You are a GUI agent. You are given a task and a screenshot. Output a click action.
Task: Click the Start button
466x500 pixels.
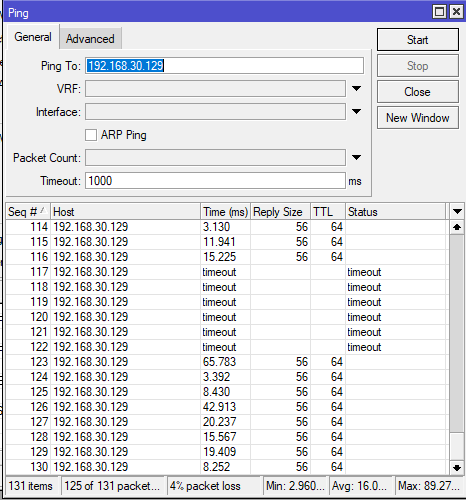(x=418, y=40)
